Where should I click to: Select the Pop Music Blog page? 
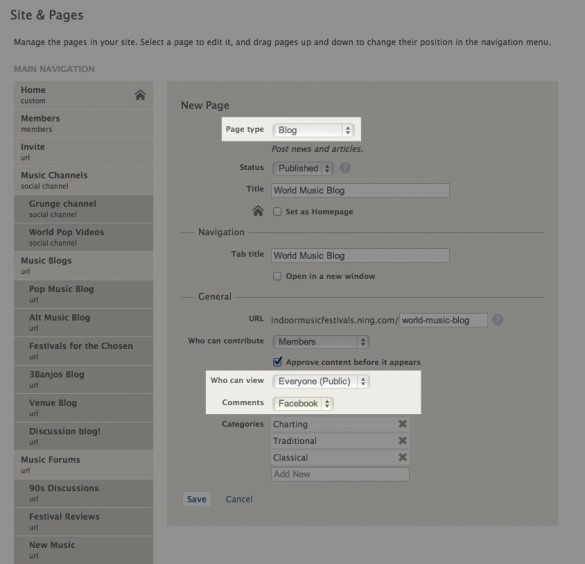pos(84,294)
